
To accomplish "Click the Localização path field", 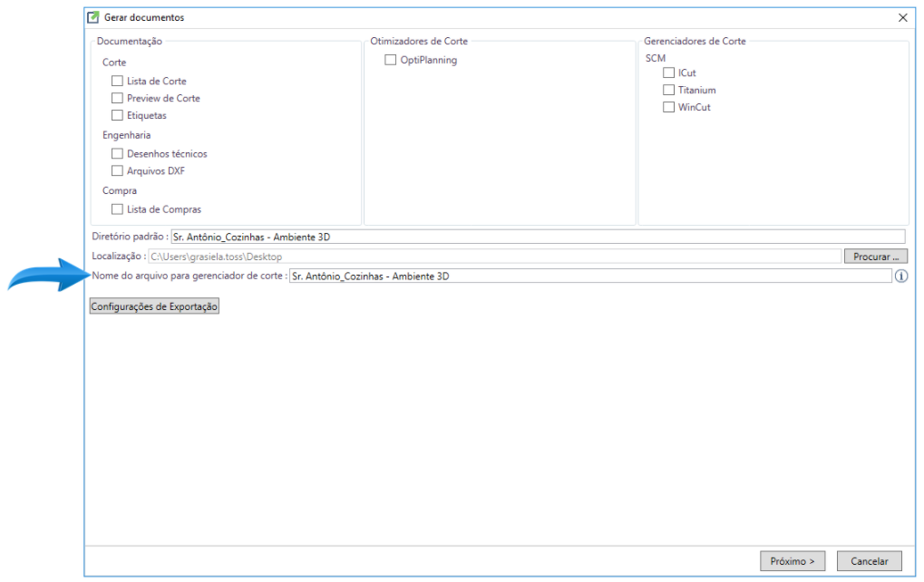I will pos(494,257).
